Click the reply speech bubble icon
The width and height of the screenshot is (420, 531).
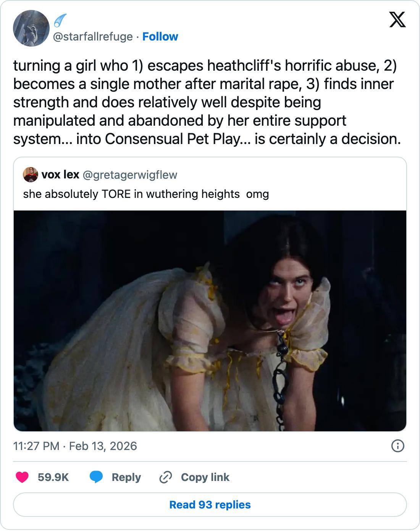point(96,477)
